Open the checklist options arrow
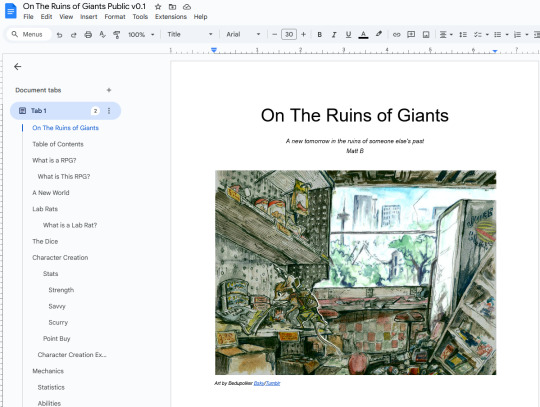 [487, 34]
